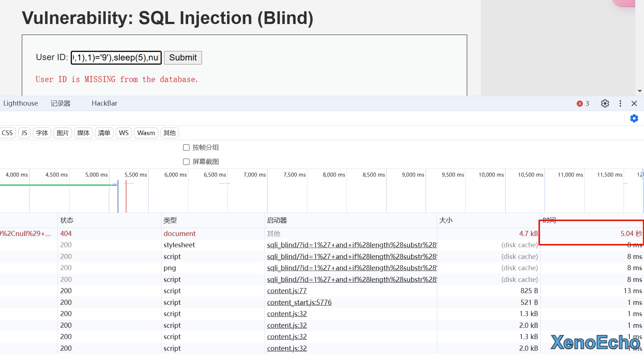Switch to the 记录器 tab

[x=60, y=103]
